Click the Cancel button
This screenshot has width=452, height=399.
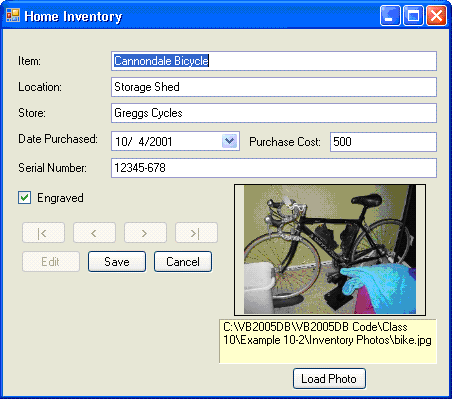pos(183,262)
